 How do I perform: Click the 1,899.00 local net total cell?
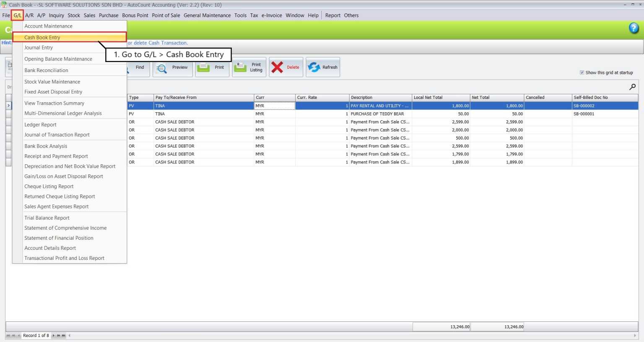click(x=441, y=162)
